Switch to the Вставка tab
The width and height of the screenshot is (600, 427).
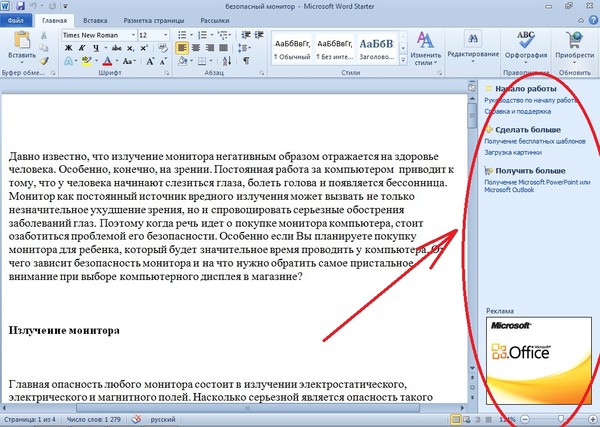[x=95, y=20]
